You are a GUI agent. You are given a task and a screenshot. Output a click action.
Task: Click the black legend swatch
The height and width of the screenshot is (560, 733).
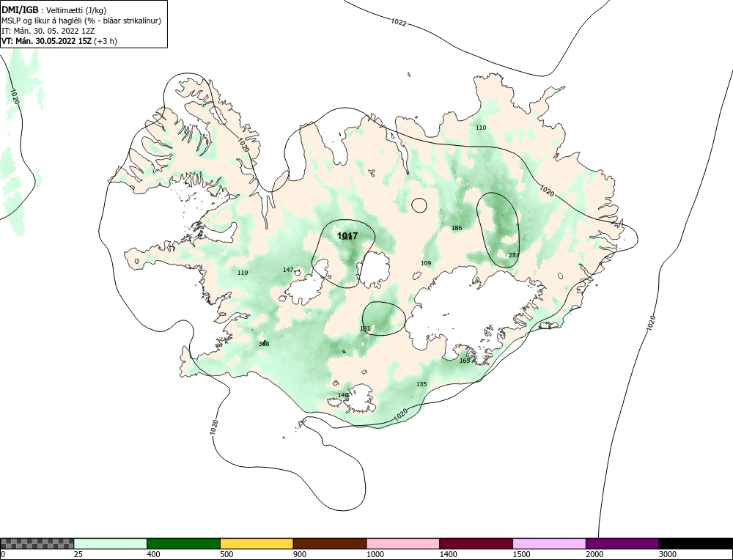point(696,543)
